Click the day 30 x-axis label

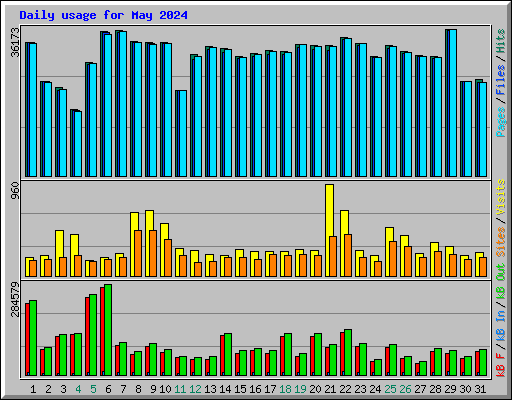465,389
